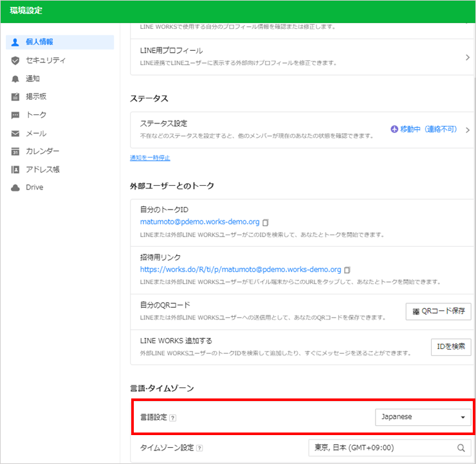Screen dimensions: 476x464
Task: Copy the invitation link with copy icon
Action: (x=347, y=270)
